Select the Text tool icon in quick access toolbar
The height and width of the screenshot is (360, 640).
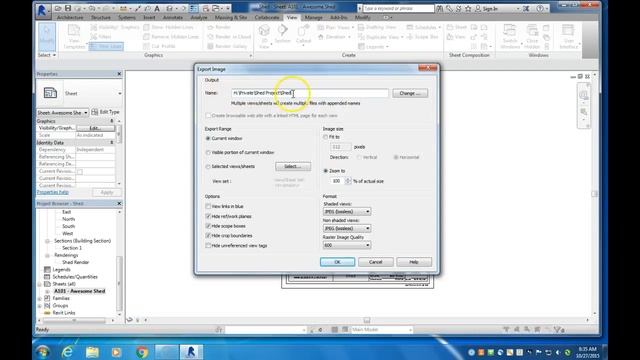tap(157, 8)
